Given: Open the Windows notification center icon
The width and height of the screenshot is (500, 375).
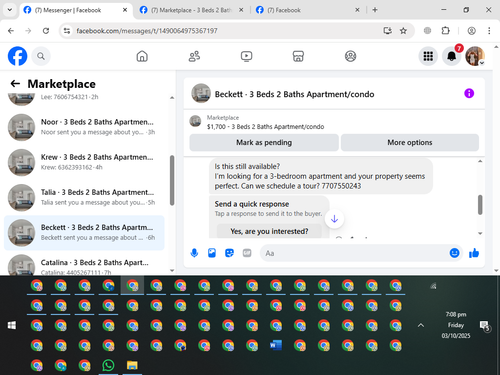Looking at the screenshot, I should 484,326.
